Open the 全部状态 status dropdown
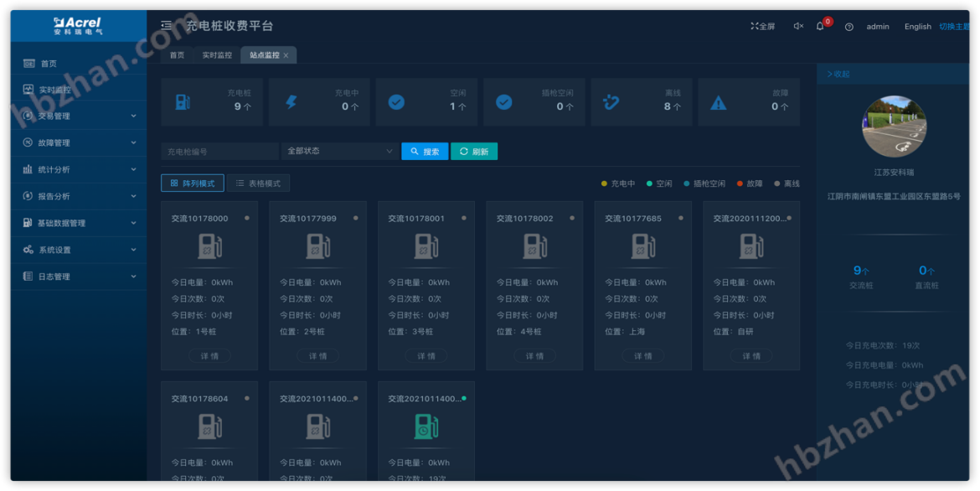The height and width of the screenshot is (491, 980). click(339, 151)
